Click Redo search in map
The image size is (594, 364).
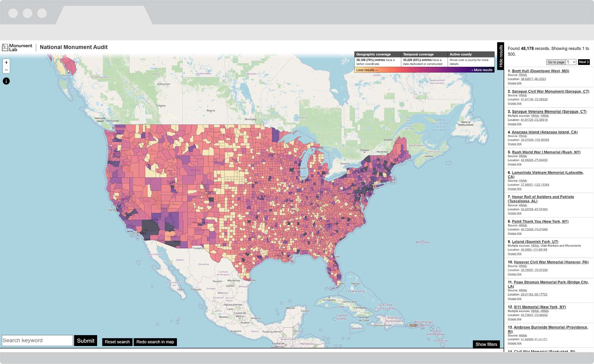tap(155, 342)
